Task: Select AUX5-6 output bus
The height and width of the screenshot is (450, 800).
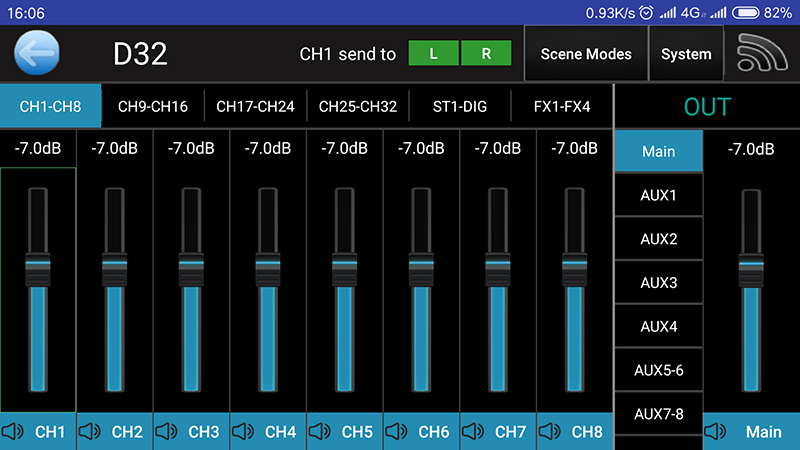Action: click(658, 370)
